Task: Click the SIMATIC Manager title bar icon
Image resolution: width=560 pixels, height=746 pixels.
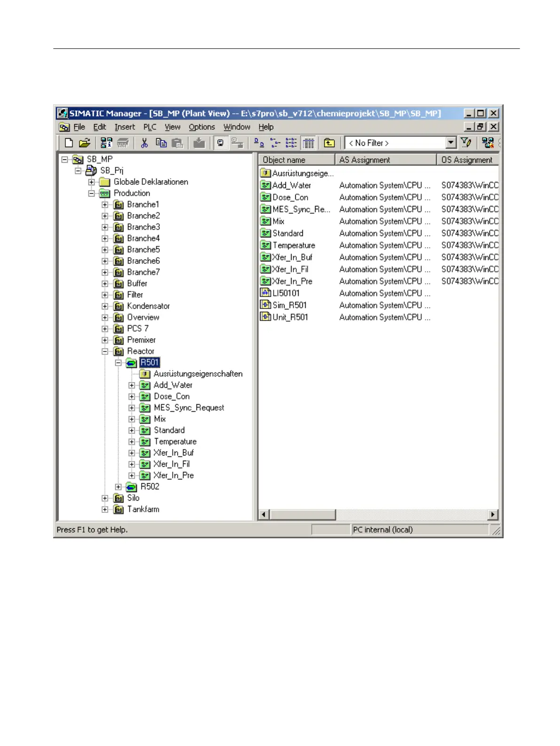Action: click(x=62, y=113)
